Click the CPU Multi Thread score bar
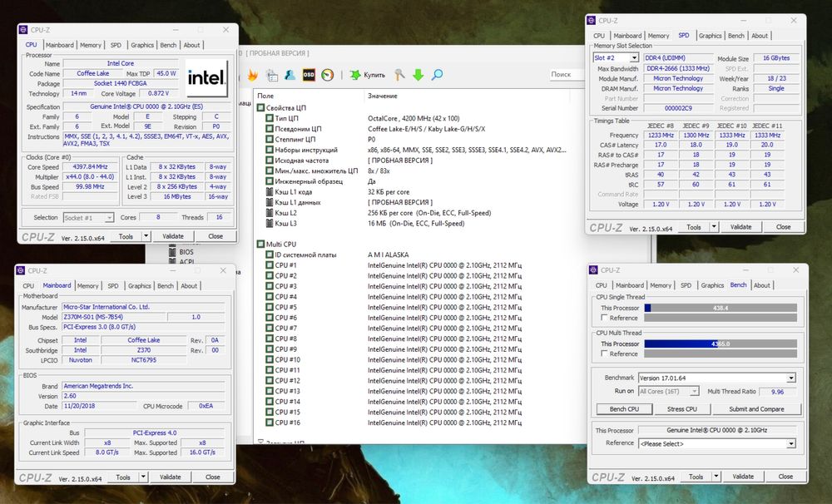Viewport: 832px width, 504px height. 720,343
